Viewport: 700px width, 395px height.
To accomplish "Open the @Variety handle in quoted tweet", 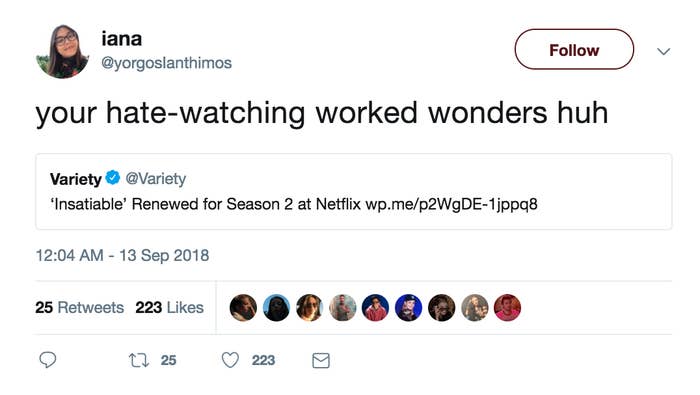I will 156,179.
